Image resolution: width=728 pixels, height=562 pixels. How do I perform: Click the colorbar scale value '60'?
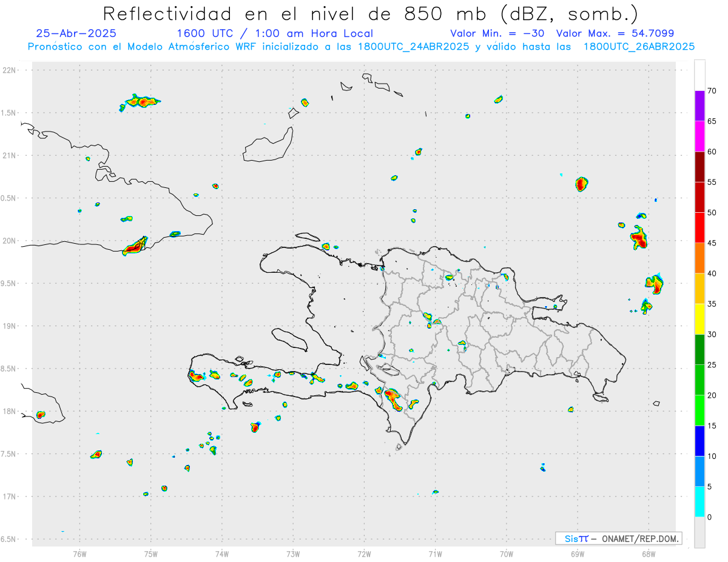712,152
